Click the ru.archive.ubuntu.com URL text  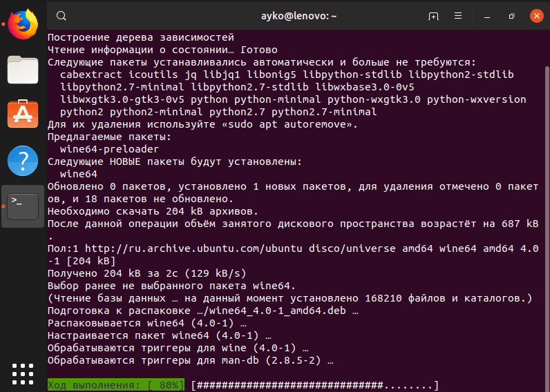[193, 248]
